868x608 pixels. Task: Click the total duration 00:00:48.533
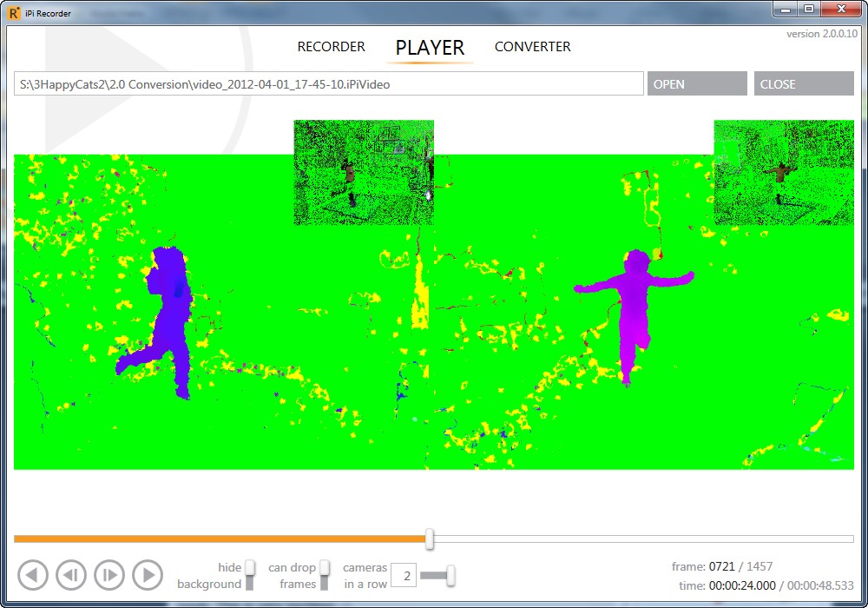click(820, 585)
